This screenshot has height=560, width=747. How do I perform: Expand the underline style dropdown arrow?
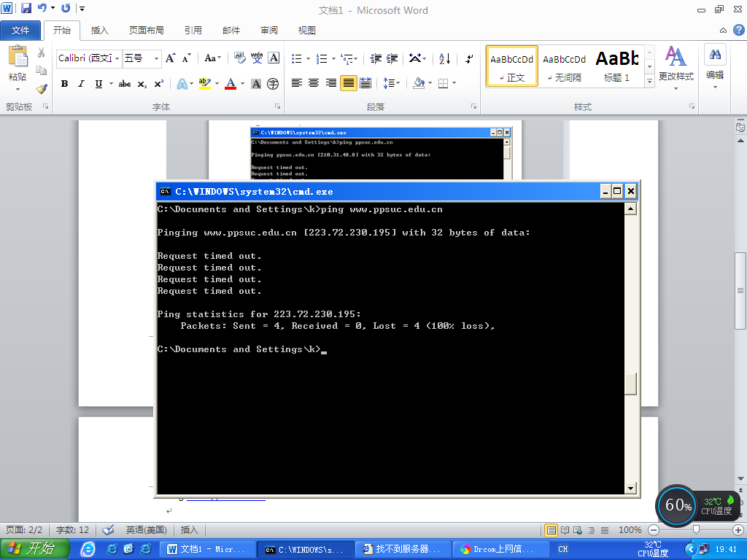pos(111,84)
